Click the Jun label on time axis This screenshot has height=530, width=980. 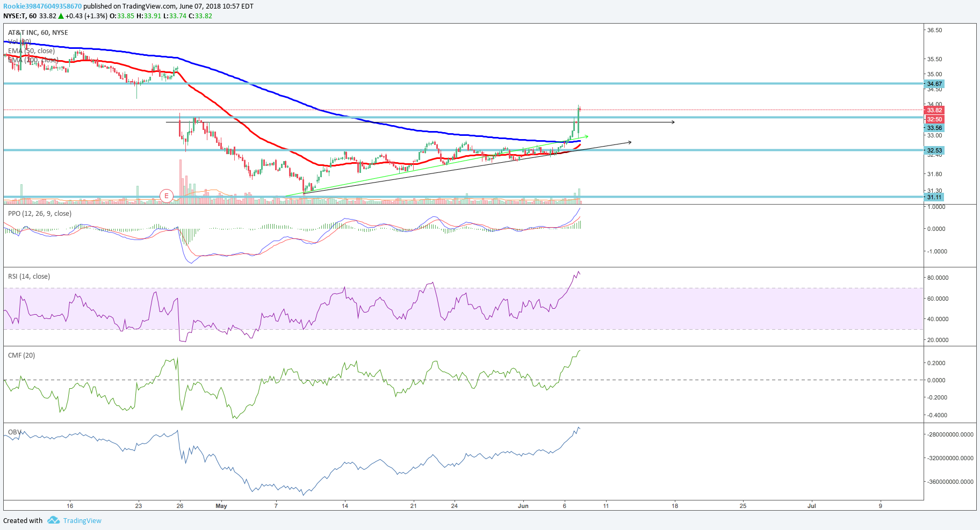[x=523, y=506]
